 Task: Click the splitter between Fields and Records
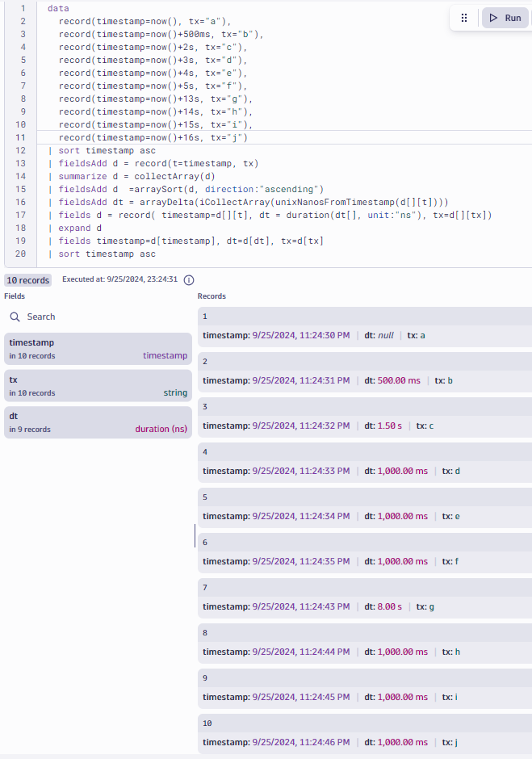(x=195, y=535)
